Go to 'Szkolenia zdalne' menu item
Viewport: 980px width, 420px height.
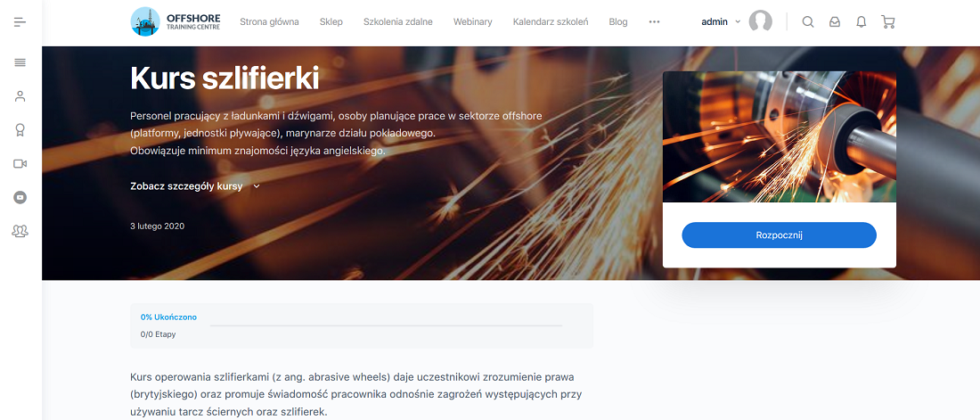(x=398, y=22)
